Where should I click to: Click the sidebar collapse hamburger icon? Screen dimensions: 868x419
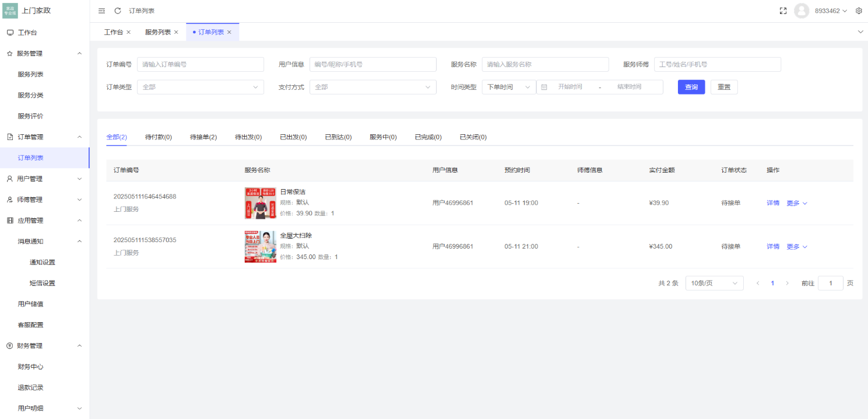tap(101, 10)
